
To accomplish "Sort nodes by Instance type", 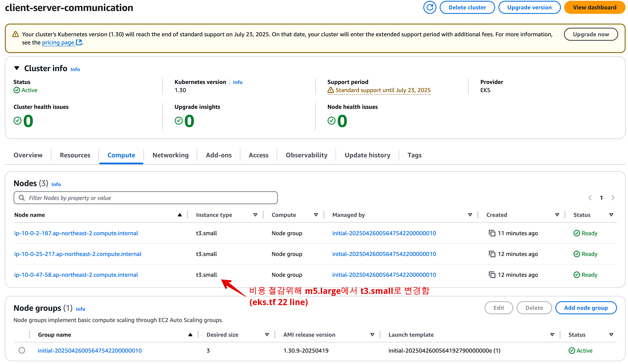I will [255, 215].
